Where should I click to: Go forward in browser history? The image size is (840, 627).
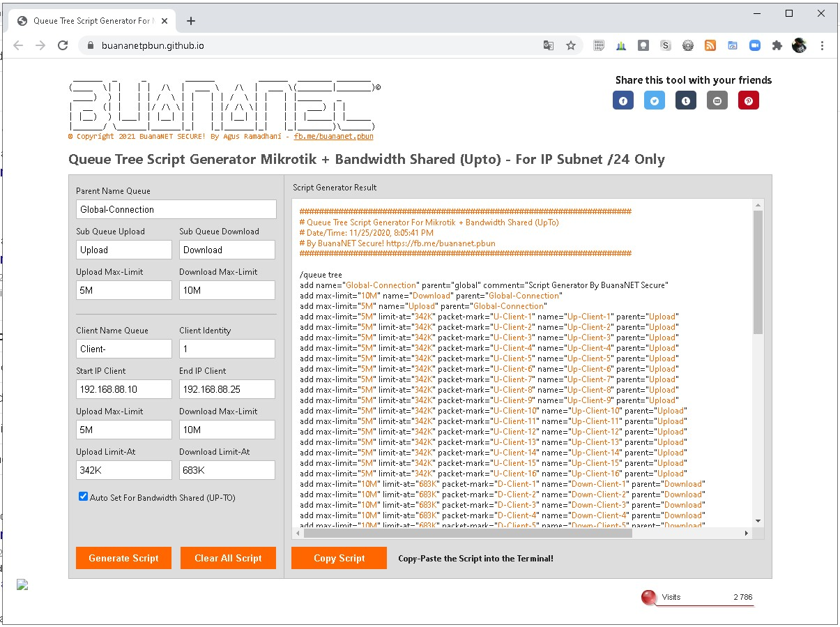pyautogui.click(x=40, y=45)
